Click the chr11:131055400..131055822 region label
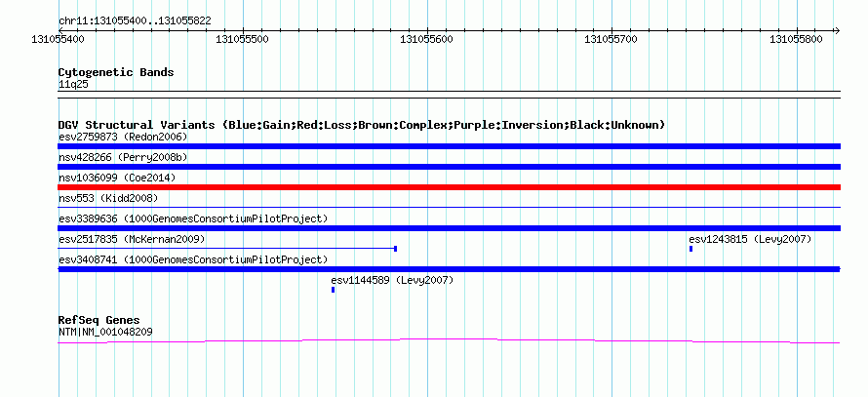This screenshot has height=397, width=868. point(135,21)
